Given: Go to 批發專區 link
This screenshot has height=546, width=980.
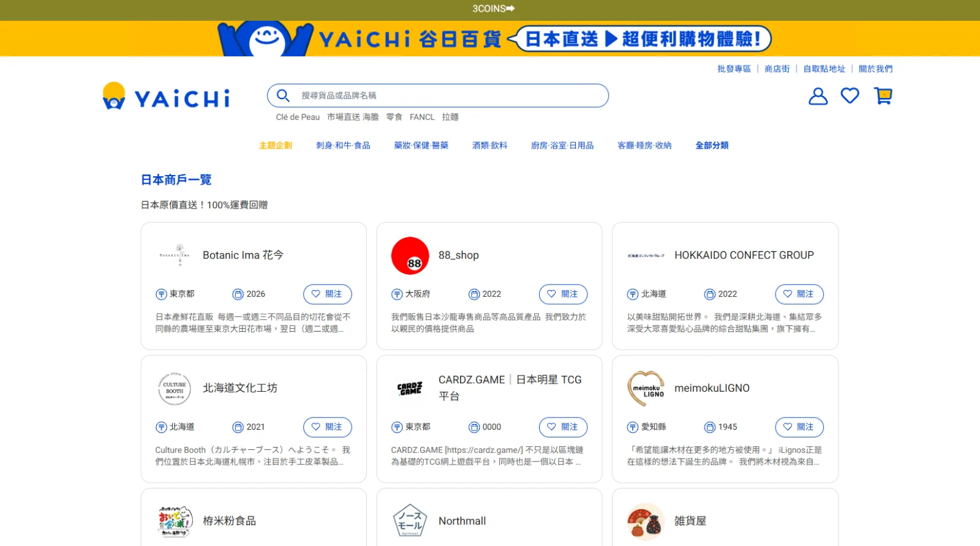Looking at the screenshot, I should (x=734, y=69).
